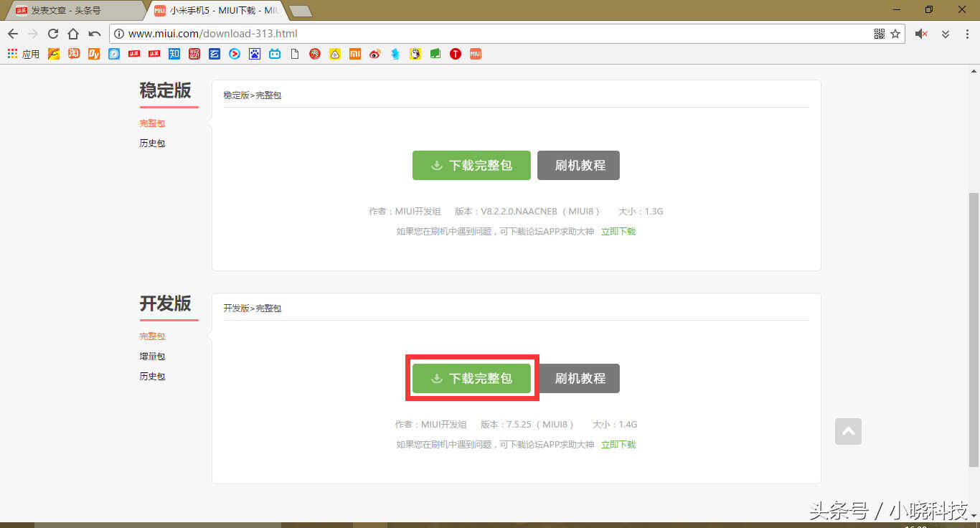Click 立即下载 link in 开发版 section

pos(618,445)
